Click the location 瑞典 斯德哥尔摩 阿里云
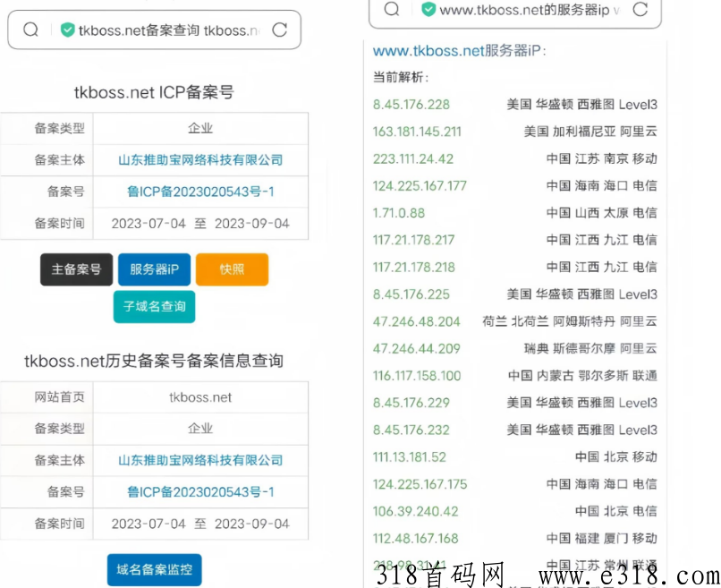The image size is (721, 588). click(x=590, y=349)
